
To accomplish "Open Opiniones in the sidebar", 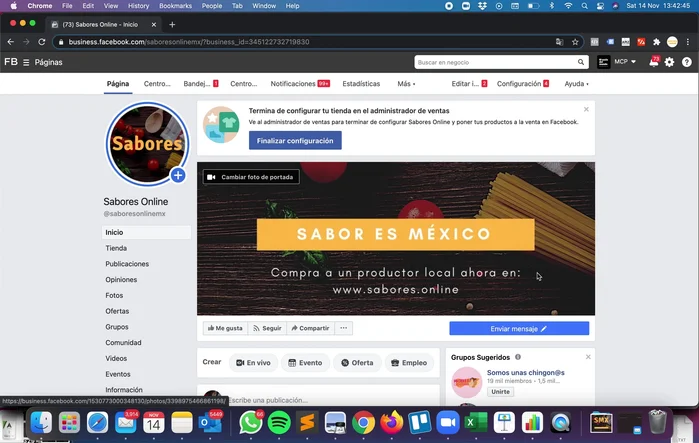I will pos(121,279).
